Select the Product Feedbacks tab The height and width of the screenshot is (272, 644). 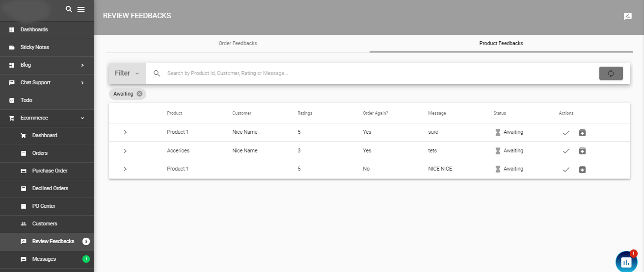coord(501,44)
